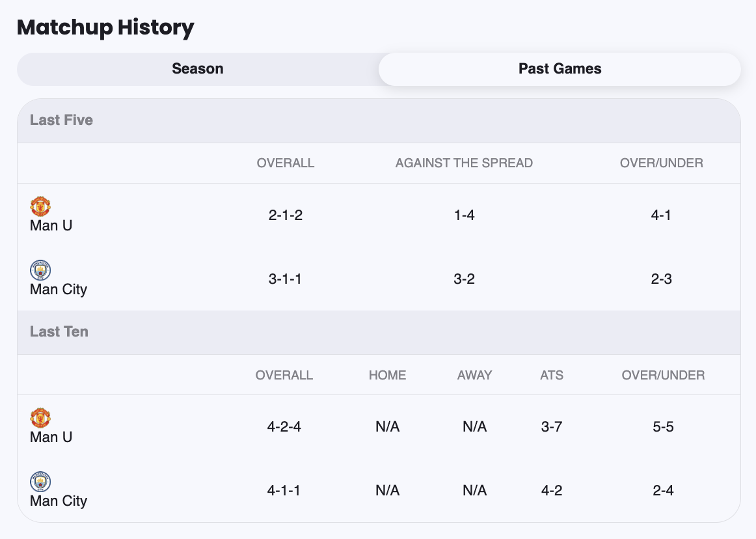Switch to the Season tab
756x539 pixels.
coord(198,69)
